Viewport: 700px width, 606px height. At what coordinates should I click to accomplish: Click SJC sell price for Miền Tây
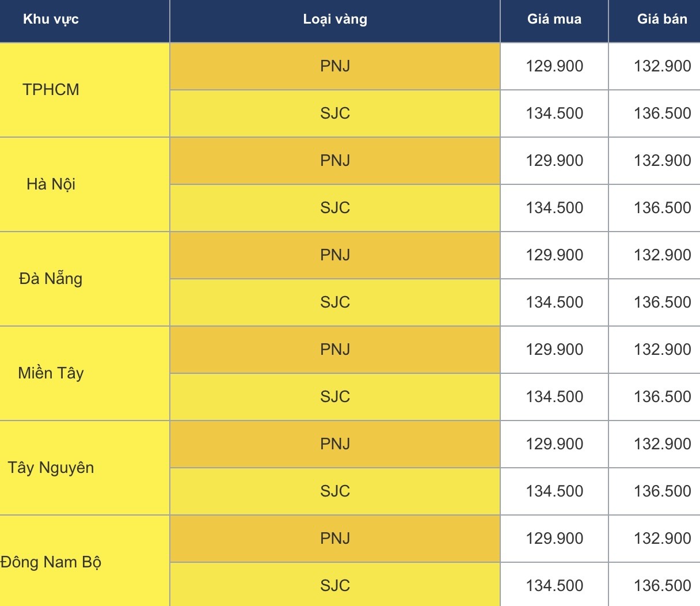tap(662, 397)
